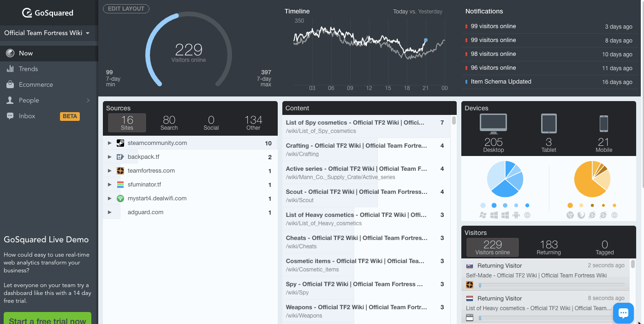Viewport: 644px width, 324px height.
Task: Click the TF2 referrer icon on first visitor
Action: point(470,285)
